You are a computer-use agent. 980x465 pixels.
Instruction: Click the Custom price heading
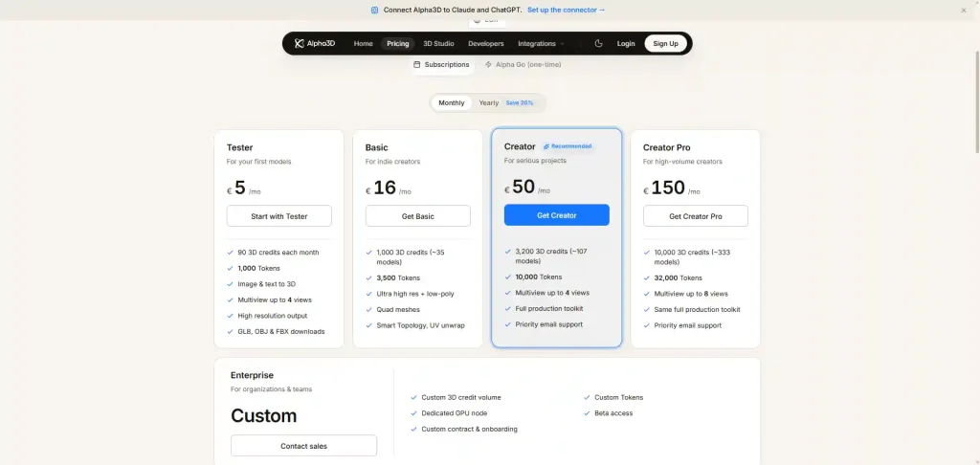[264, 415]
